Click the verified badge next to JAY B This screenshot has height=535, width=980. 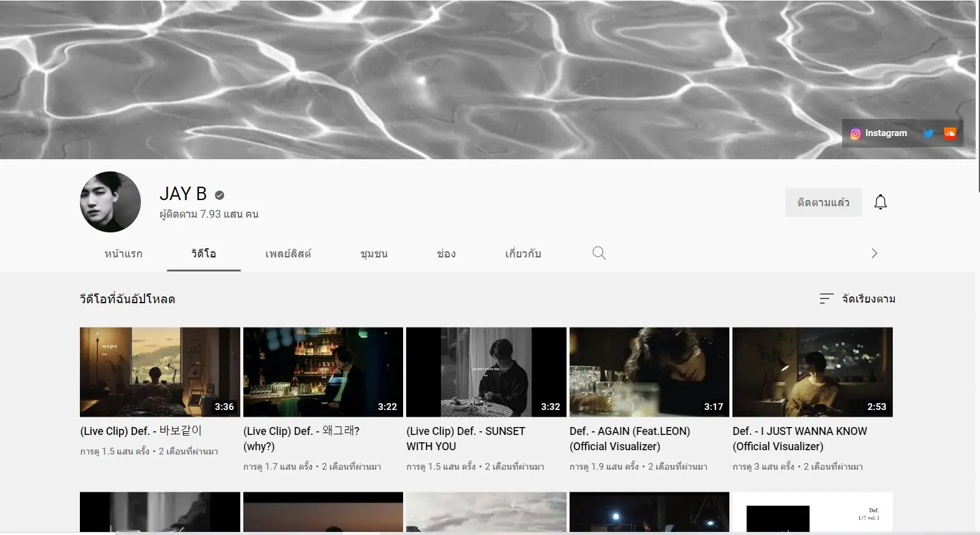220,195
